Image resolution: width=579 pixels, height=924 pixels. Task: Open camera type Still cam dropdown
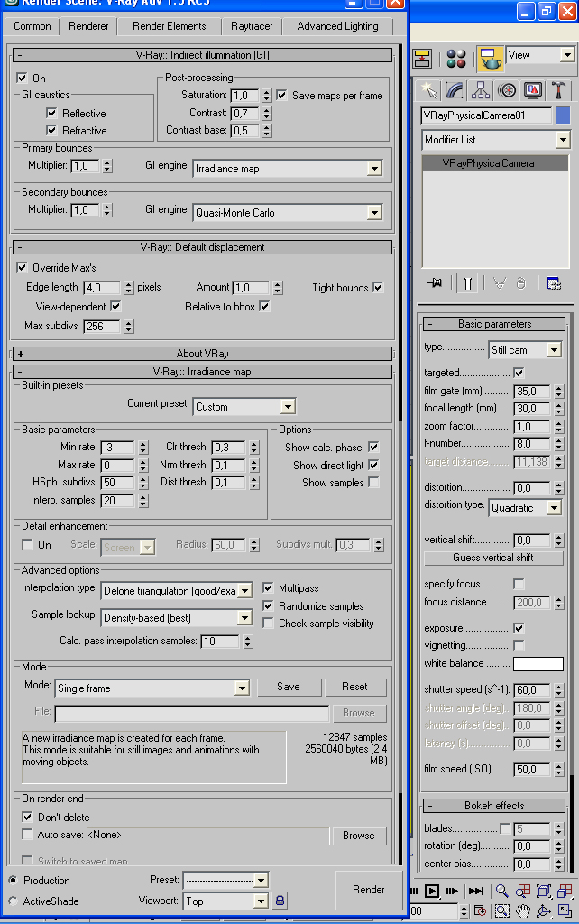pos(555,350)
